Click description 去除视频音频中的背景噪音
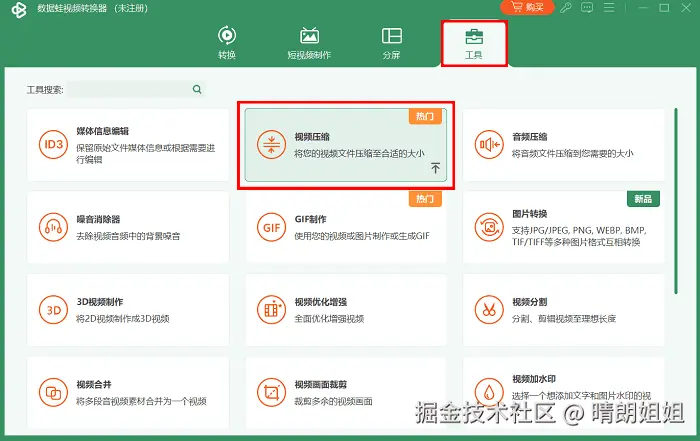The height and width of the screenshot is (441, 700). coord(128,236)
